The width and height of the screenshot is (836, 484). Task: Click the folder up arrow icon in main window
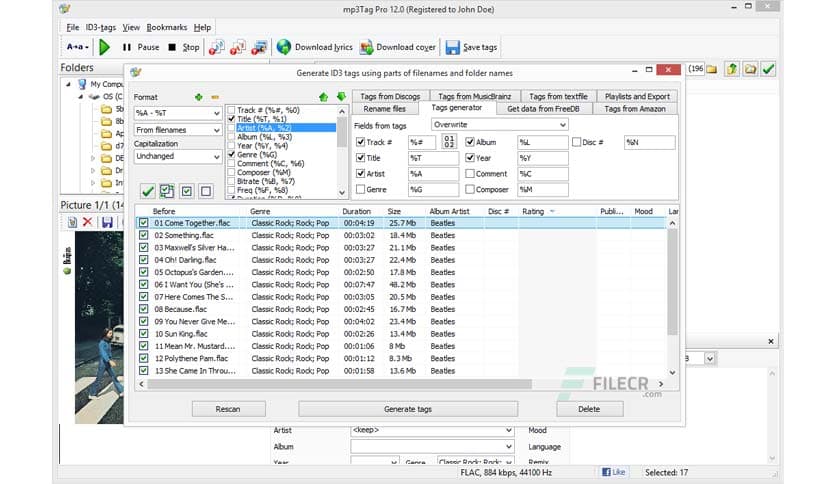pos(732,69)
